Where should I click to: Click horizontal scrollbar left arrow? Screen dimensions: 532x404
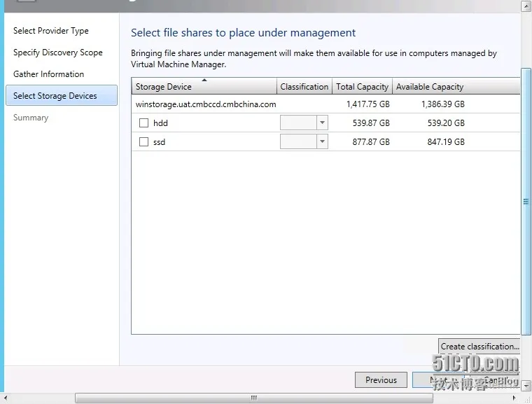coord(5,398)
